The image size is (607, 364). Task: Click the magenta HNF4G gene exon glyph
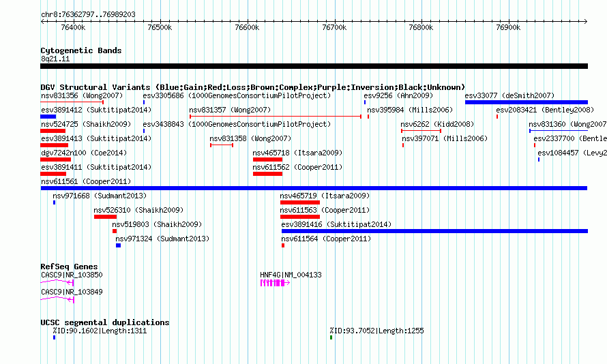click(x=275, y=283)
